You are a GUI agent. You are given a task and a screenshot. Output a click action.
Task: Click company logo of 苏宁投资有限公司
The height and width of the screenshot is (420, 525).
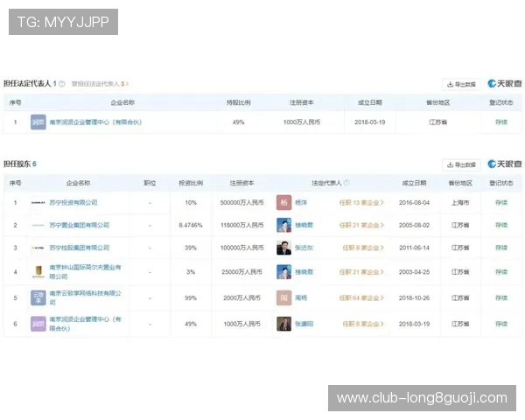click(x=38, y=203)
